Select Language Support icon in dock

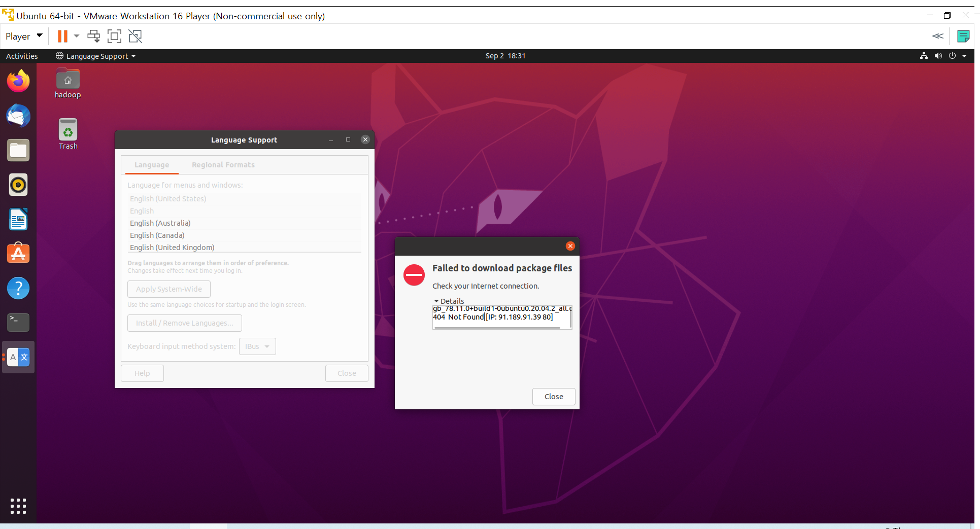pos(18,357)
